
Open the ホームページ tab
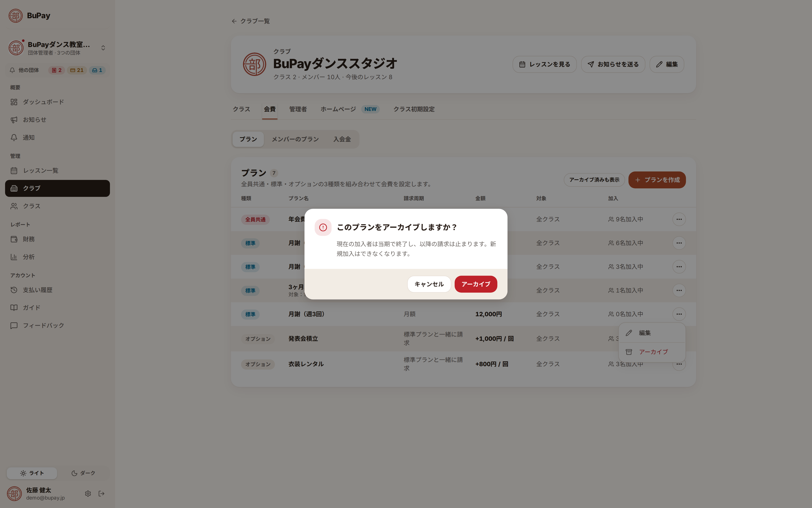pos(350,109)
